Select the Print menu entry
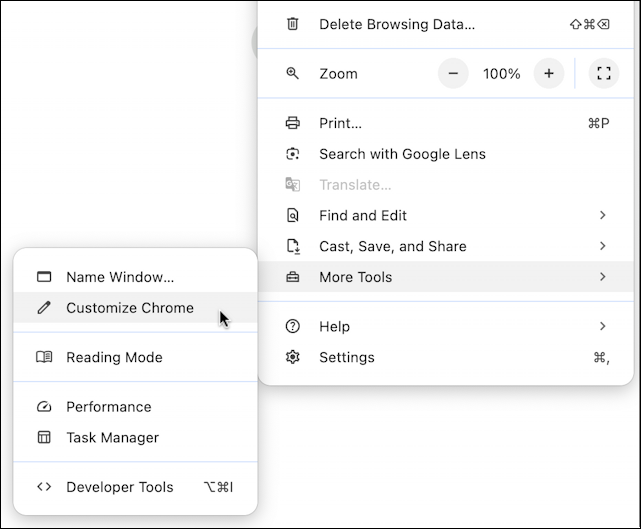Screen dimensions: 641x529 (446, 123)
